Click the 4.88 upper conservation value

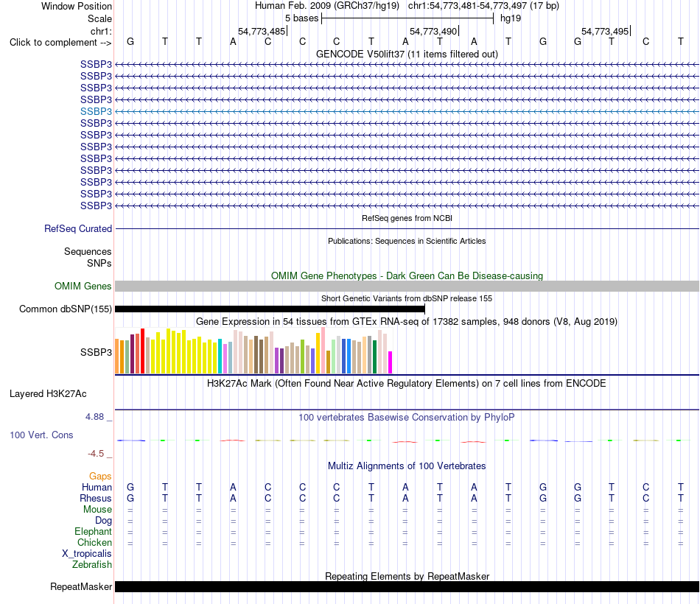(94, 416)
